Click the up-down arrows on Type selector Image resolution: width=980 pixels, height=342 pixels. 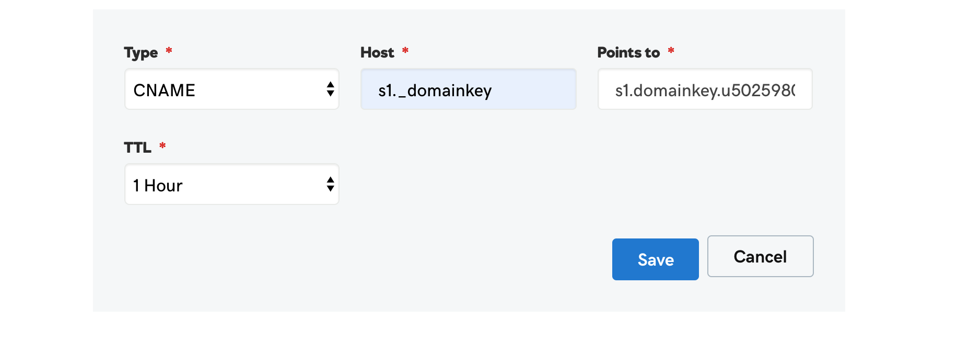330,89
